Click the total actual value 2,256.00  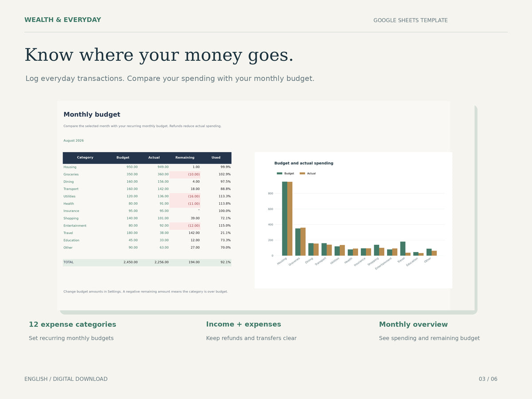pyautogui.click(x=161, y=262)
